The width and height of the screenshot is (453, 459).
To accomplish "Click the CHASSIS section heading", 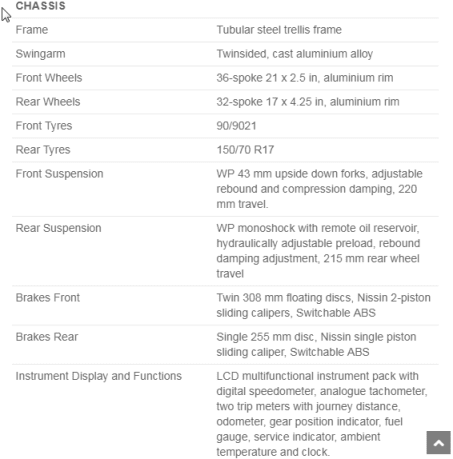I will [41, 6].
